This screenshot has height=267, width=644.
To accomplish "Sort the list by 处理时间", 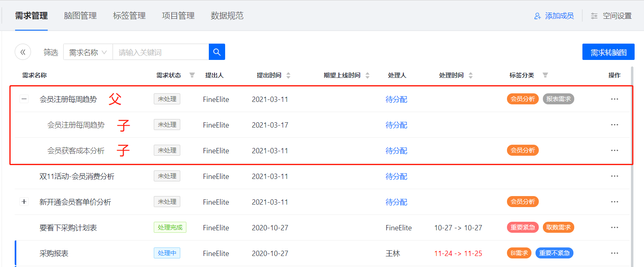I will pos(471,75).
